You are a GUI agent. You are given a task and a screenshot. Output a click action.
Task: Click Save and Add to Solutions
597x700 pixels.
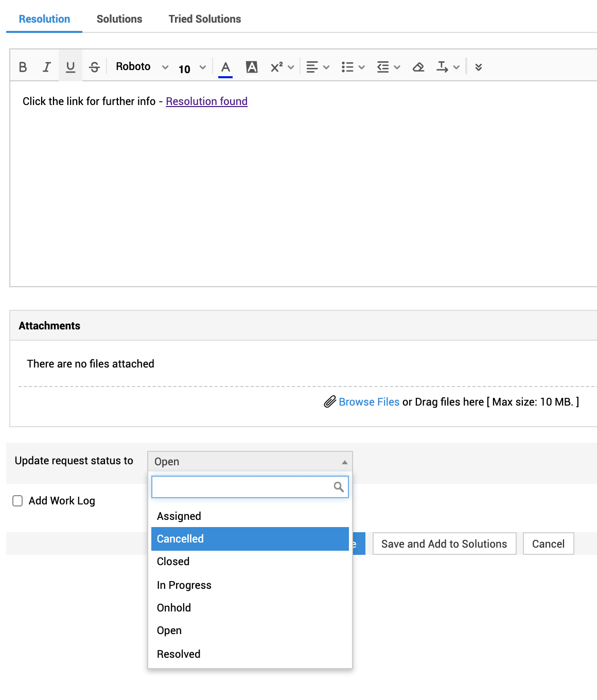444,544
